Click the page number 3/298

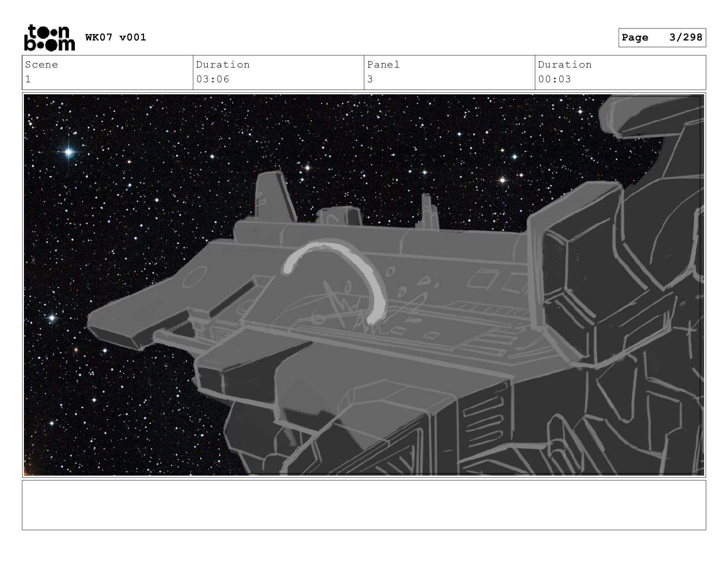[686, 37]
